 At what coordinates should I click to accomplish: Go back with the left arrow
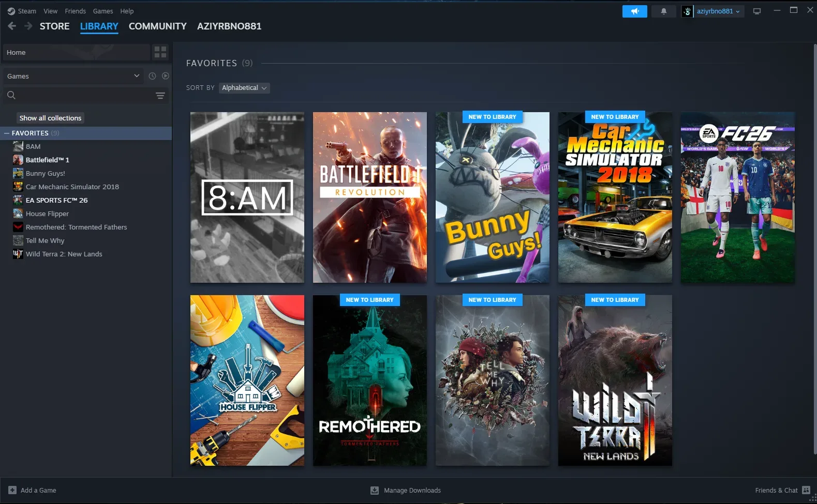(x=12, y=26)
